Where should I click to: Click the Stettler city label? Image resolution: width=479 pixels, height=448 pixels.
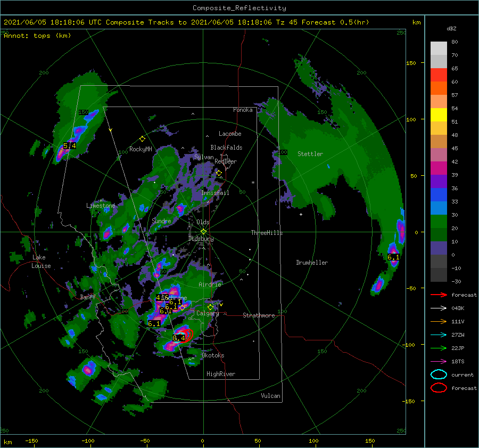tap(310, 154)
